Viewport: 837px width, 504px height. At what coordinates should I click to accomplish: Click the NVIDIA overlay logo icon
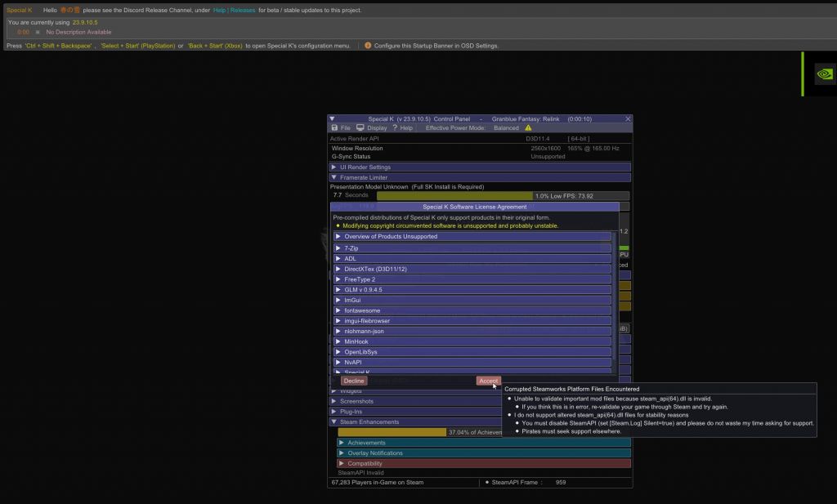[x=825, y=74]
